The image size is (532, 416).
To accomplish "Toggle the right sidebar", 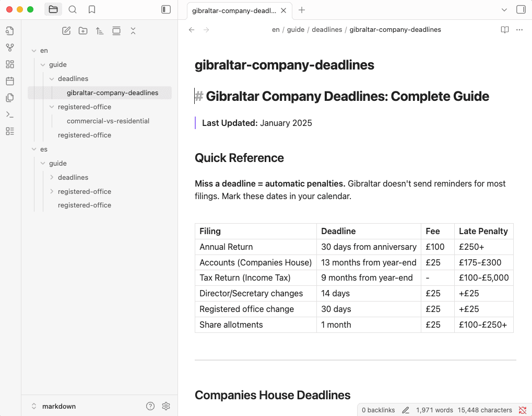I will click(x=521, y=9).
